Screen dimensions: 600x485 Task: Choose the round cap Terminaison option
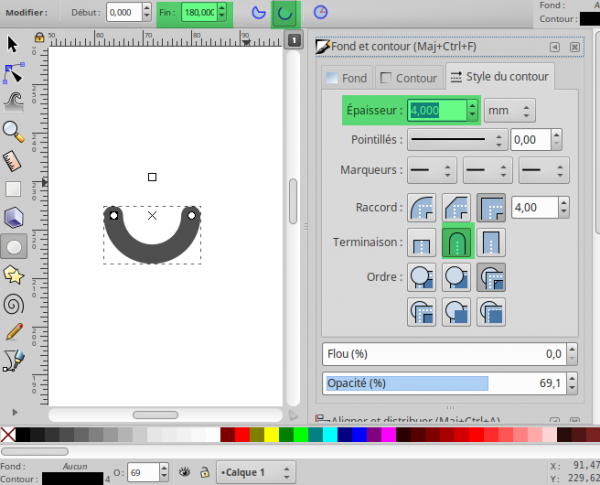point(457,242)
